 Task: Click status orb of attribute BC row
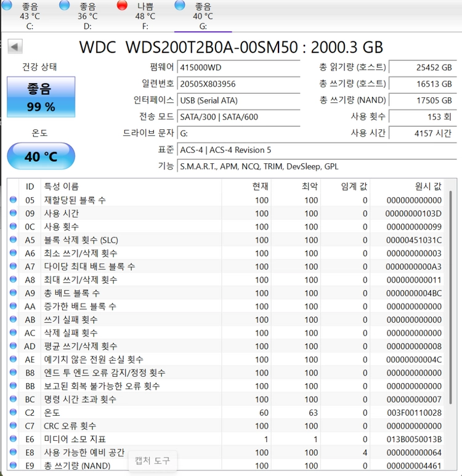click(x=13, y=398)
